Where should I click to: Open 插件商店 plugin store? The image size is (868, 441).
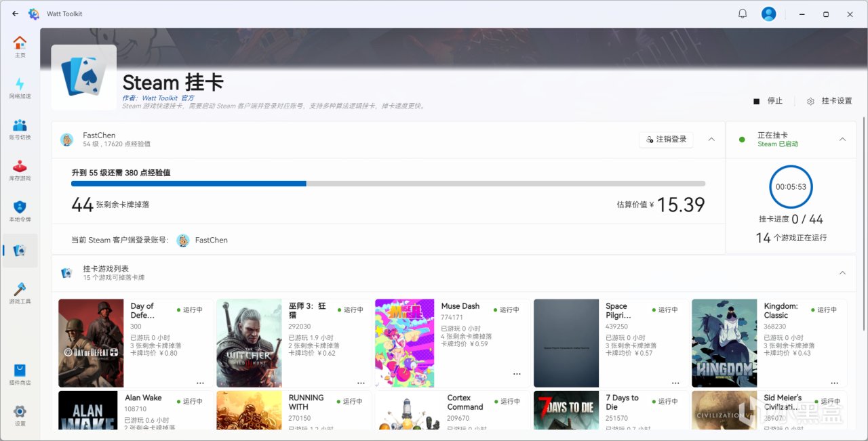click(20, 375)
